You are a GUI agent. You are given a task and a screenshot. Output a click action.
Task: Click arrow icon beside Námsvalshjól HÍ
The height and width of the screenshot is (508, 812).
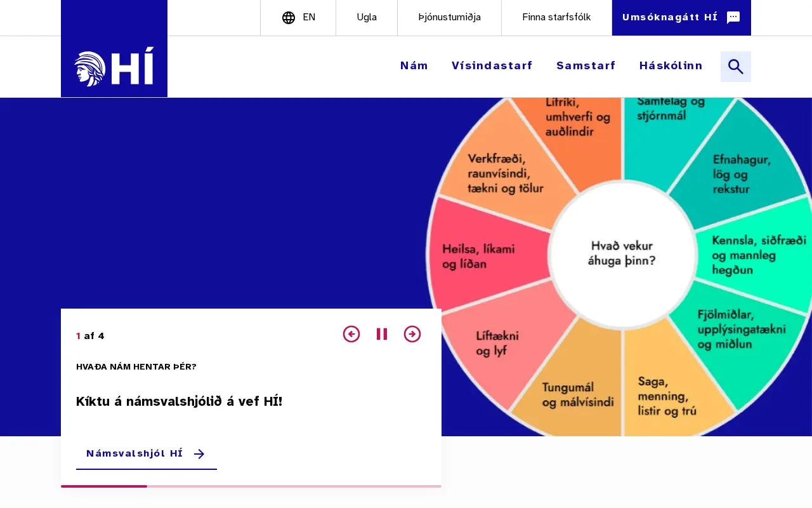(199, 454)
